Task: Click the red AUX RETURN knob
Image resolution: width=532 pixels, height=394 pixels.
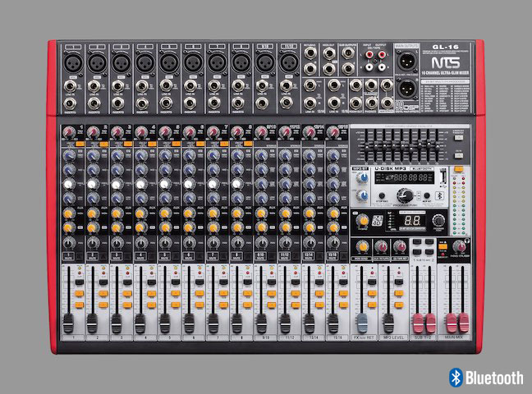Action: pyautogui.click(x=381, y=247)
